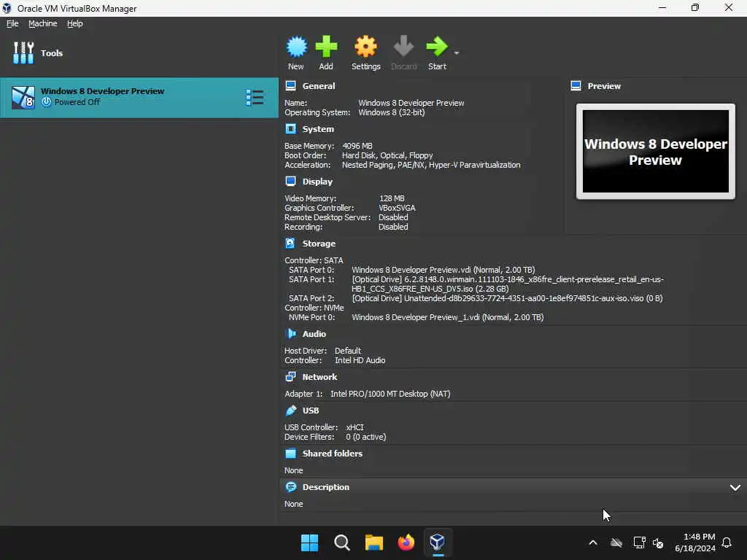Click the Tools label in sidebar
Viewport: 747px width, 560px height.
click(x=52, y=52)
